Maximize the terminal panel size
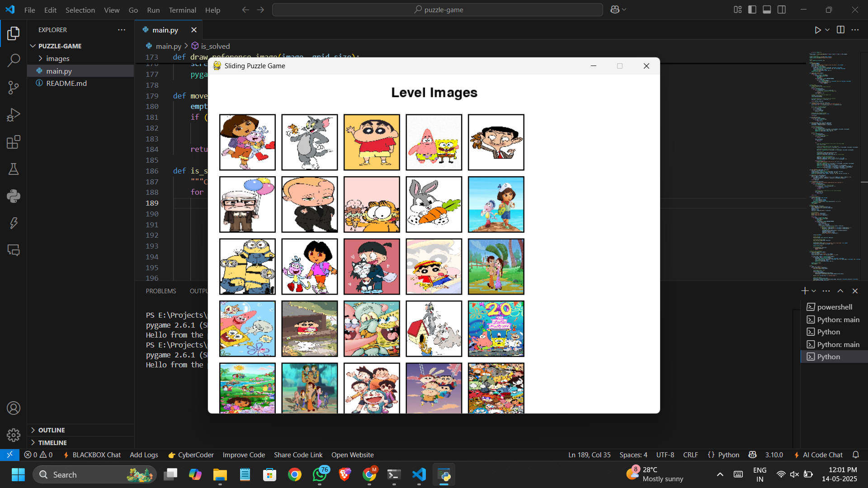This screenshot has width=868, height=488. [840, 291]
